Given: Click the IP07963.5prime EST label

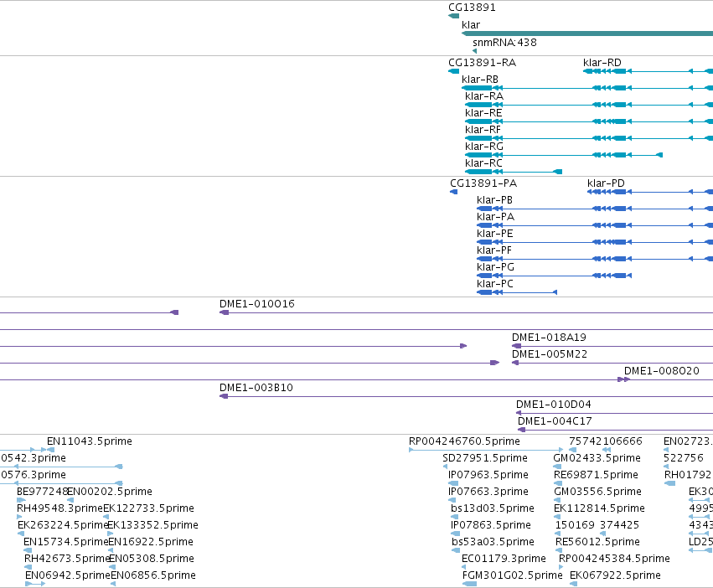Looking at the screenshot, I should pyautogui.click(x=488, y=475).
